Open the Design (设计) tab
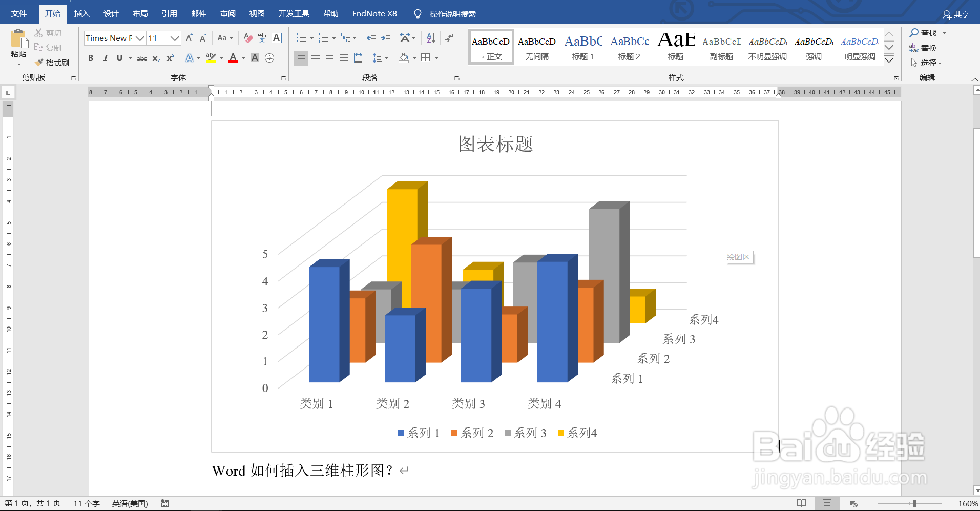 [x=111, y=14]
